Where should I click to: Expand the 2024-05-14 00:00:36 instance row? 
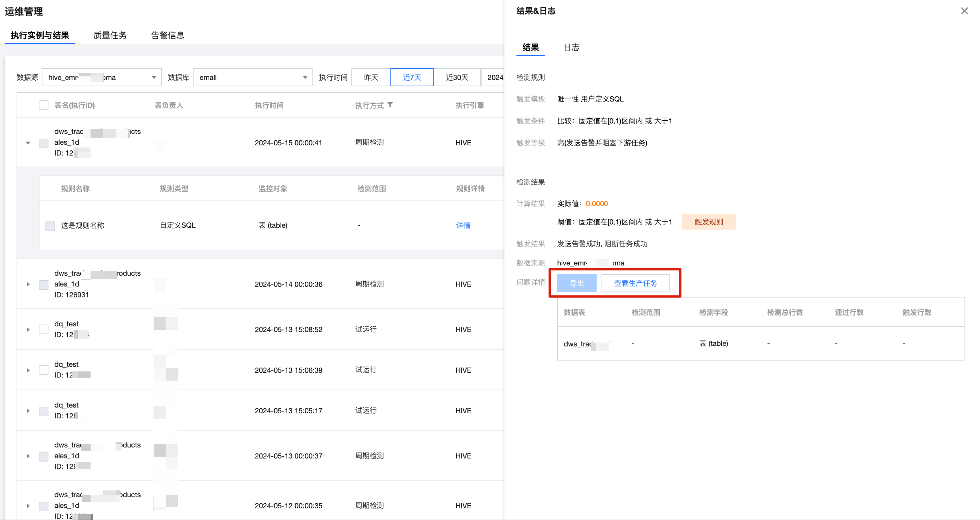tap(28, 284)
